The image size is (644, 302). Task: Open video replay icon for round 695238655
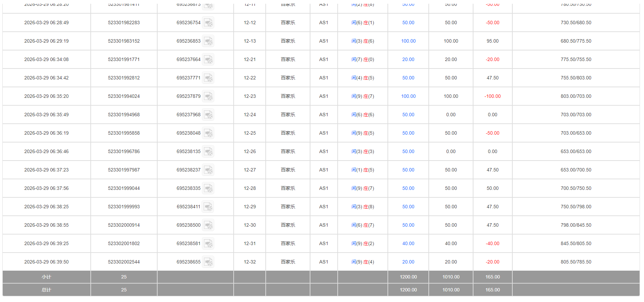click(208, 262)
